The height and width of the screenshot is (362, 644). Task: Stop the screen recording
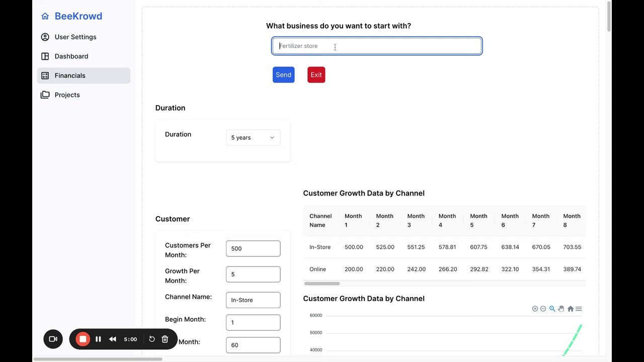pyautogui.click(x=83, y=339)
